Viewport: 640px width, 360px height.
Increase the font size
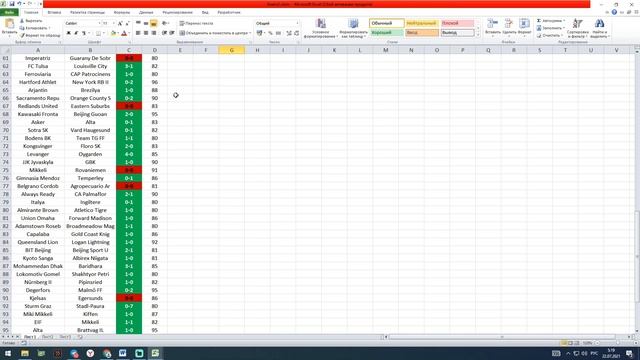coord(120,24)
